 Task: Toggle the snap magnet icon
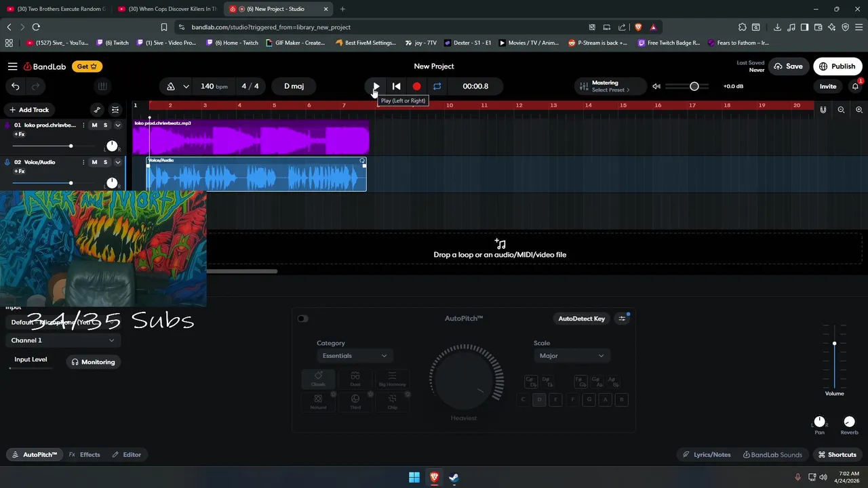point(823,110)
